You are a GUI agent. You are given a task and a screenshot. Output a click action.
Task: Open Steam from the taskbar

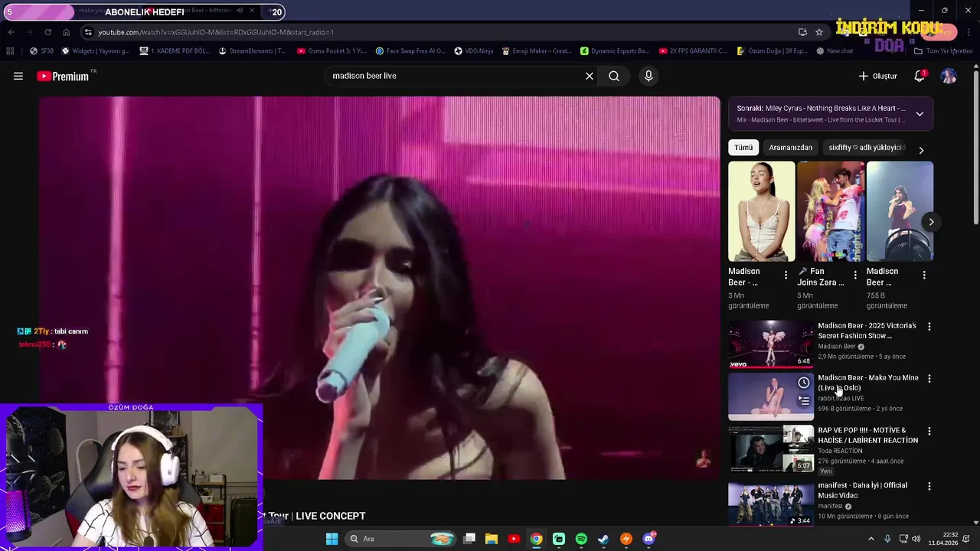point(603,539)
